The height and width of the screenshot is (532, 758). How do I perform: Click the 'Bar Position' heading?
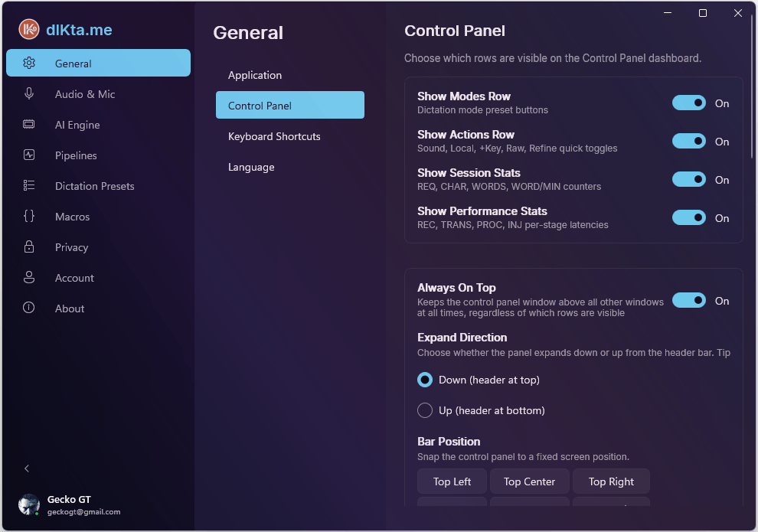pyautogui.click(x=449, y=441)
